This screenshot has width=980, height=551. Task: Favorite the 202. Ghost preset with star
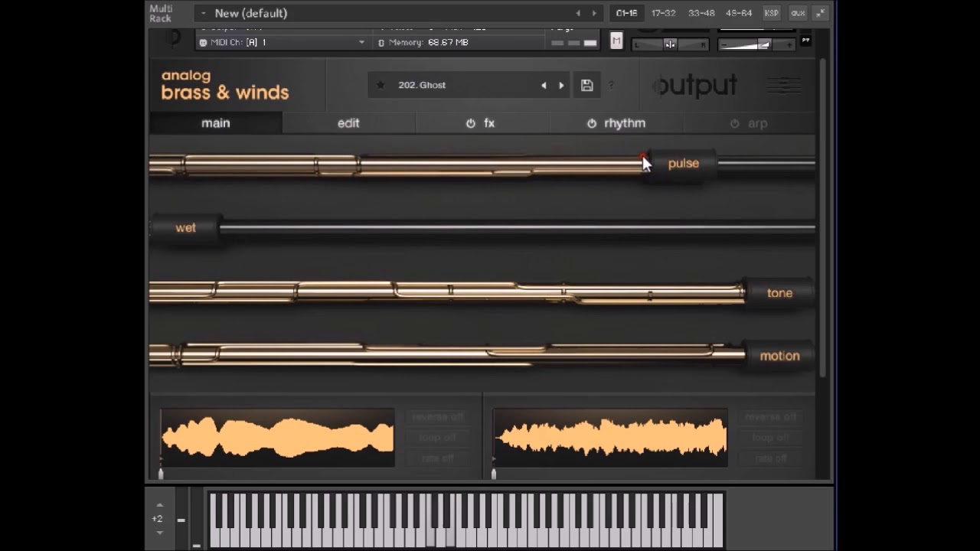coord(381,85)
